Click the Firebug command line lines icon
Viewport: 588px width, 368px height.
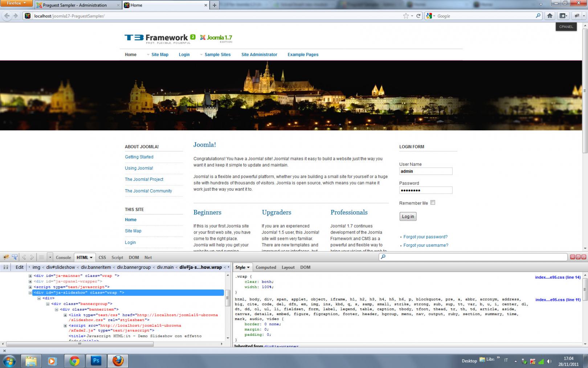[x=41, y=257]
